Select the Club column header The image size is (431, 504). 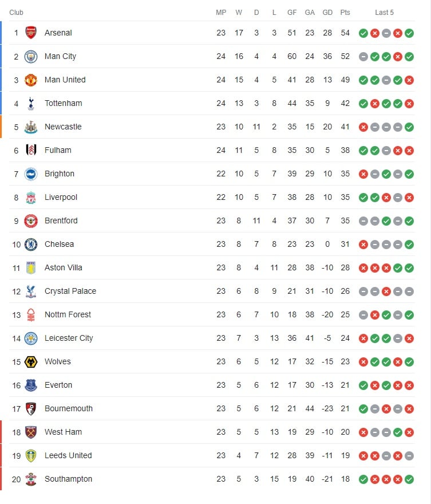coord(17,13)
